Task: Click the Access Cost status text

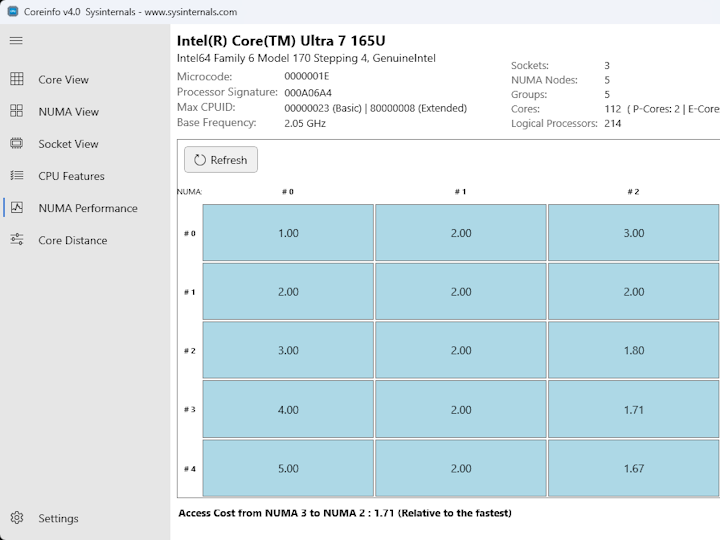Action: tap(345, 513)
